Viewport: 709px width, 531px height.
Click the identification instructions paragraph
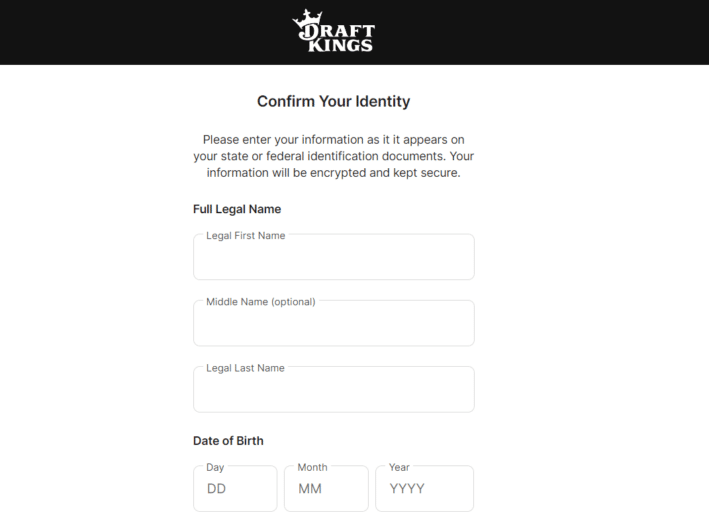pos(334,156)
